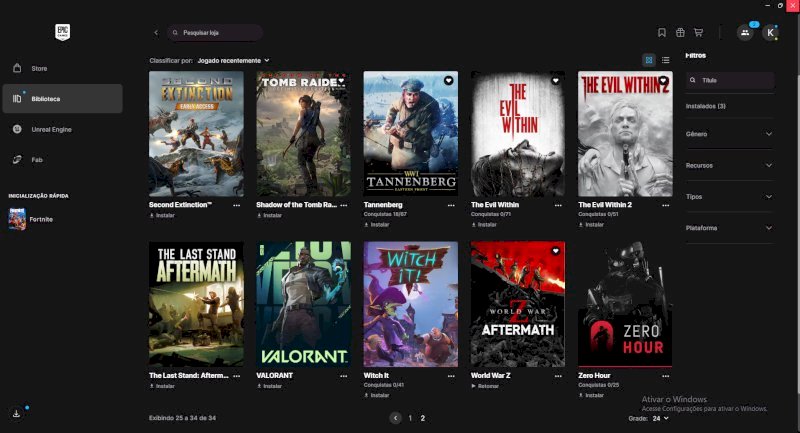Image resolution: width=800 pixels, height=433 pixels.
Task: Click the Pesquisar loja search field
Action: 215,33
